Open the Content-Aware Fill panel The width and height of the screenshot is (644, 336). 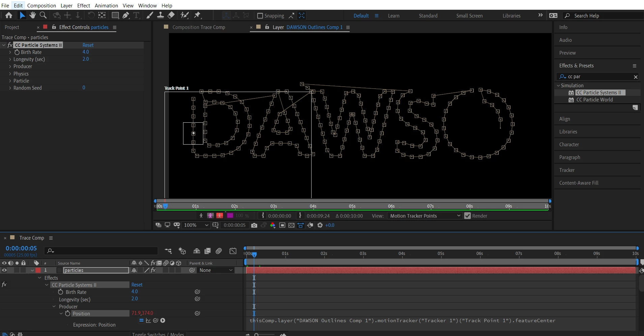pos(579,183)
